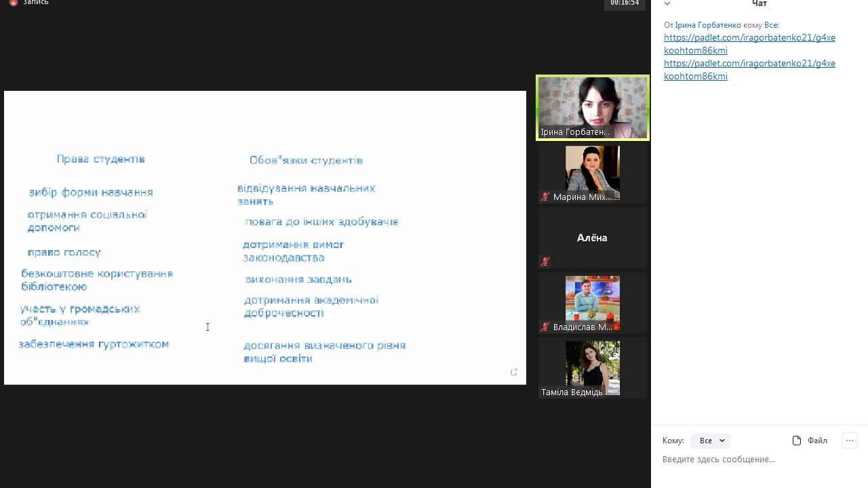Click sender name Ірина Горбатенко in chat
This screenshot has width=868, height=488.
pyautogui.click(x=708, y=25)
